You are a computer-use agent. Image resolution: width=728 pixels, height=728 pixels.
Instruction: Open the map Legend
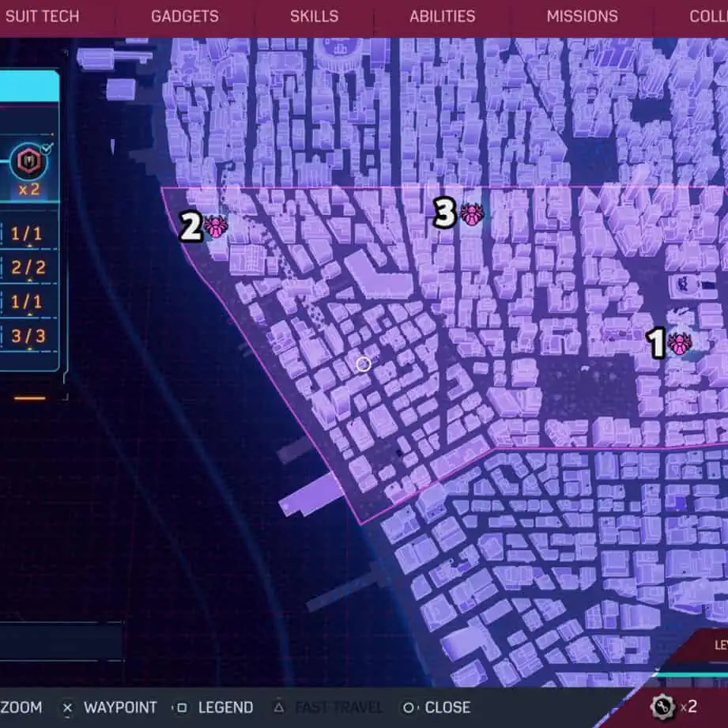[x=225, y=707]
